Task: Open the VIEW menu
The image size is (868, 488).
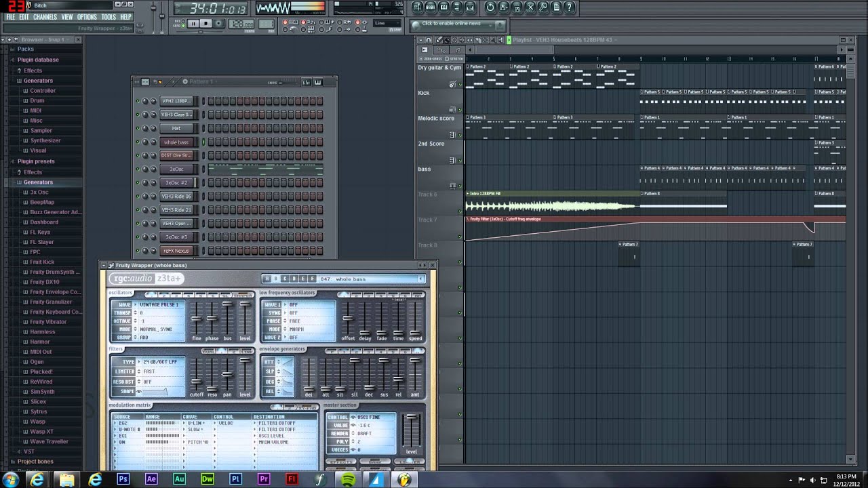Action: pos(67,17)
